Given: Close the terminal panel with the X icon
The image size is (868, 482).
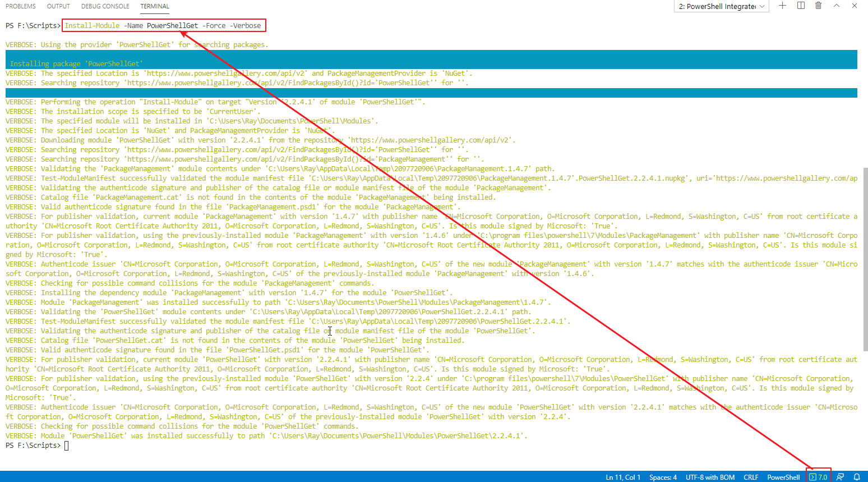Looking at the screenshot, I should 854,6.
